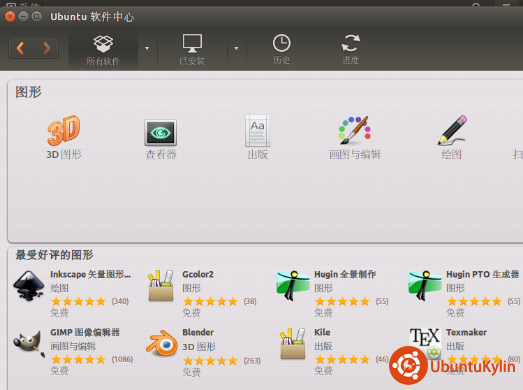Open the Hugin PTO 生成器 title link
The width and height of the screenshot is (523, 390).
(483, 275)
